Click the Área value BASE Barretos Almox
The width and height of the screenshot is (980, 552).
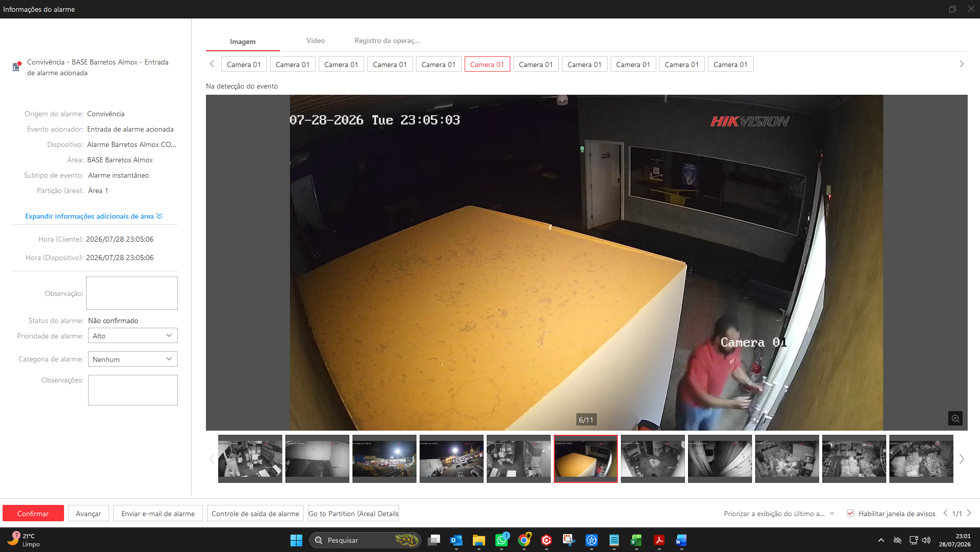click(120, 160)
